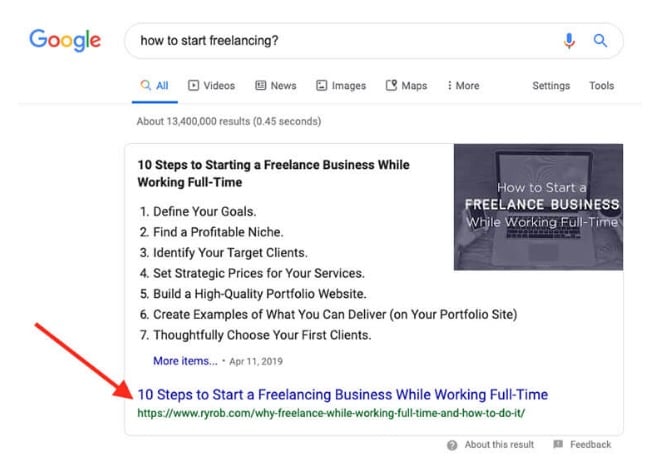Click the Google logo
652x466 pixels.
(x=65, y=41)
